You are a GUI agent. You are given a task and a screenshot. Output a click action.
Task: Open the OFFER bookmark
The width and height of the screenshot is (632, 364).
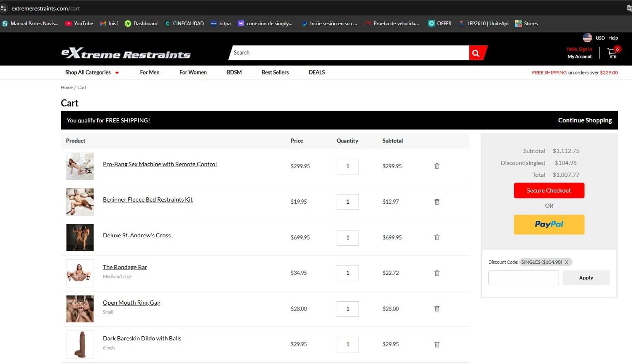coord(440,24)
